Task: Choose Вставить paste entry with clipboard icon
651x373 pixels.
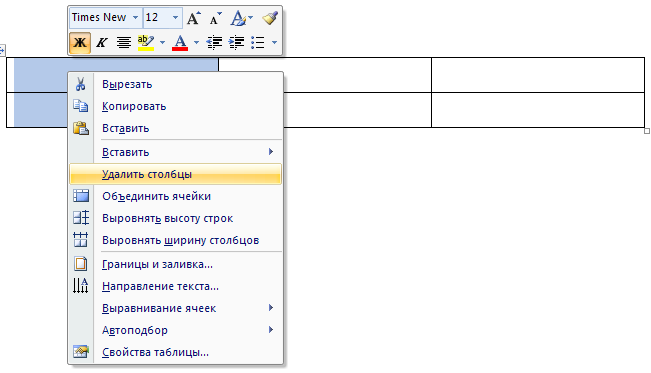Action: click(x=176, y=128)
